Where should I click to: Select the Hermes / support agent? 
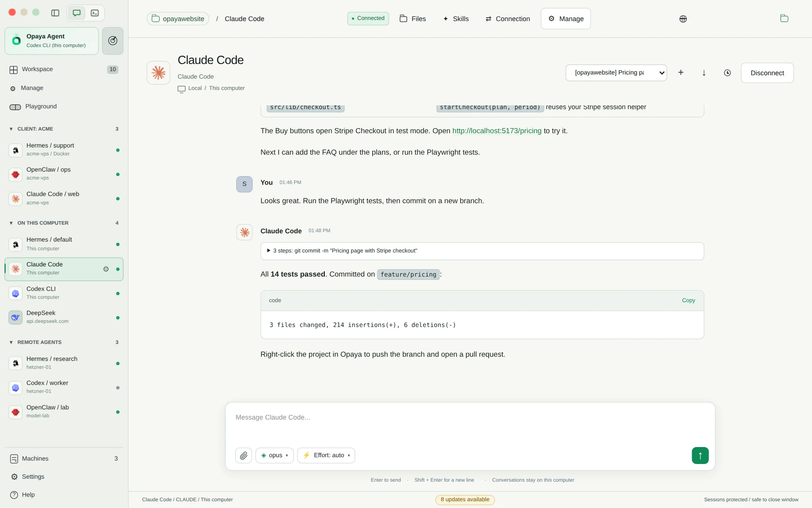coord(64,149)
